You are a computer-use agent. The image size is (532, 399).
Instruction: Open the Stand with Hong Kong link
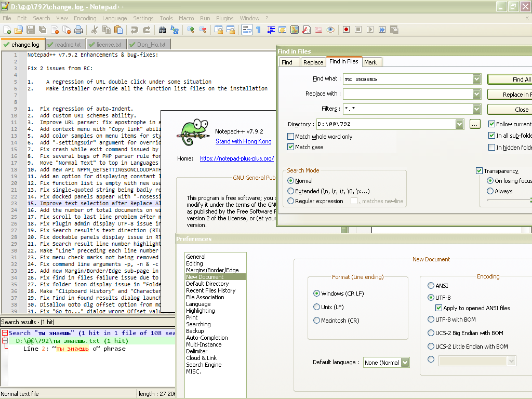[x=244, y=141]
